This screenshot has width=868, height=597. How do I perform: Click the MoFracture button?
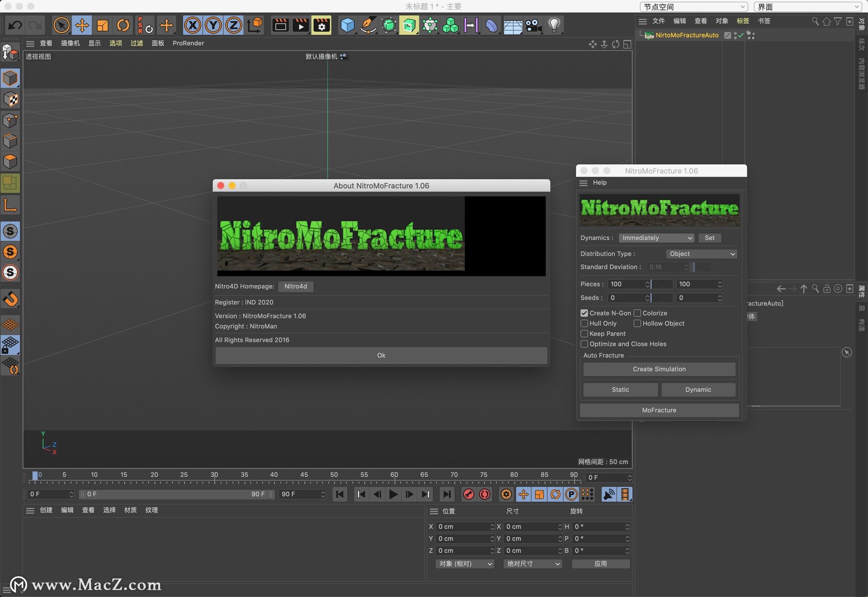coord(659,410)
